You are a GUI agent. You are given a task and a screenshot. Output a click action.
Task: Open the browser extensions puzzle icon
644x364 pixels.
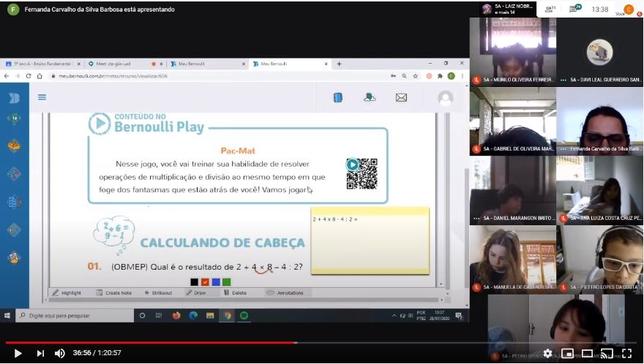(x=440, y=76)
